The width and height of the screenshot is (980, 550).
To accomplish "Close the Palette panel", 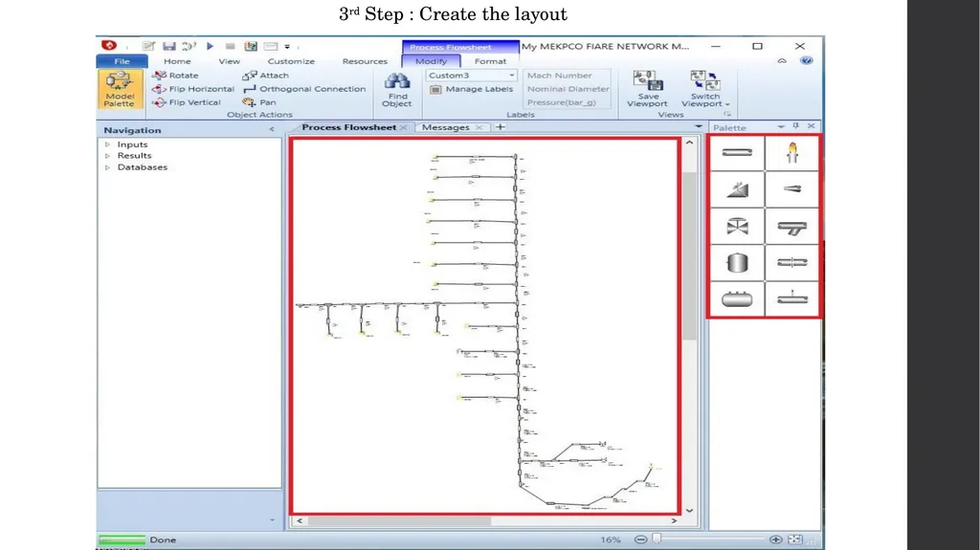I will click(812, 126).
